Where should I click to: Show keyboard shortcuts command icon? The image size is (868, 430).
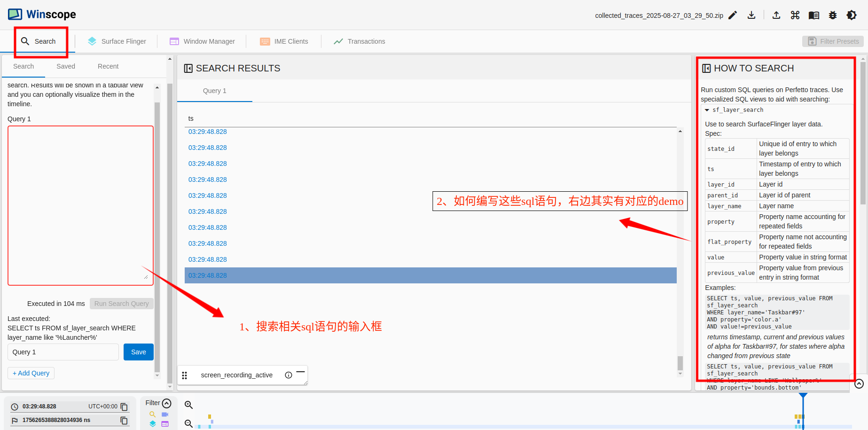click(x=795, y=16)
